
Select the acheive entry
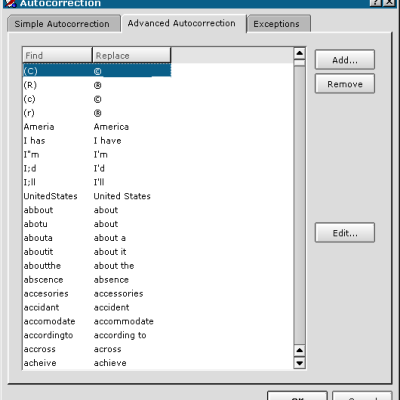pyautogui.click(x=97, y=363)
